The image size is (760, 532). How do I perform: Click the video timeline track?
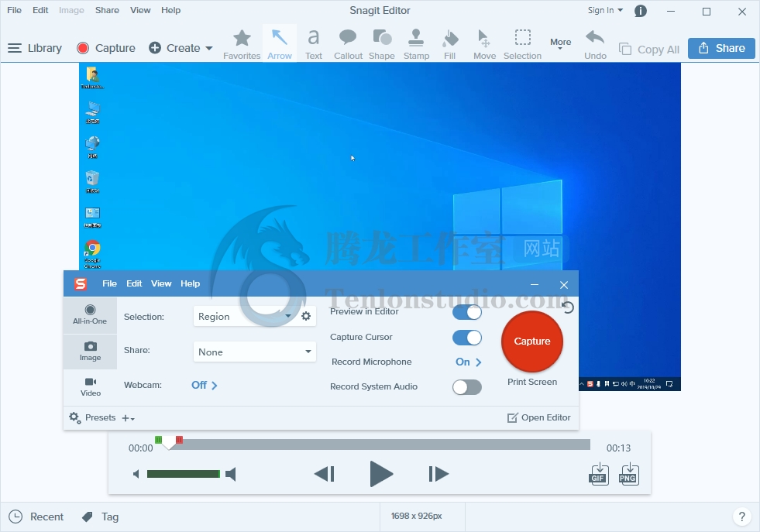[380, 444]
